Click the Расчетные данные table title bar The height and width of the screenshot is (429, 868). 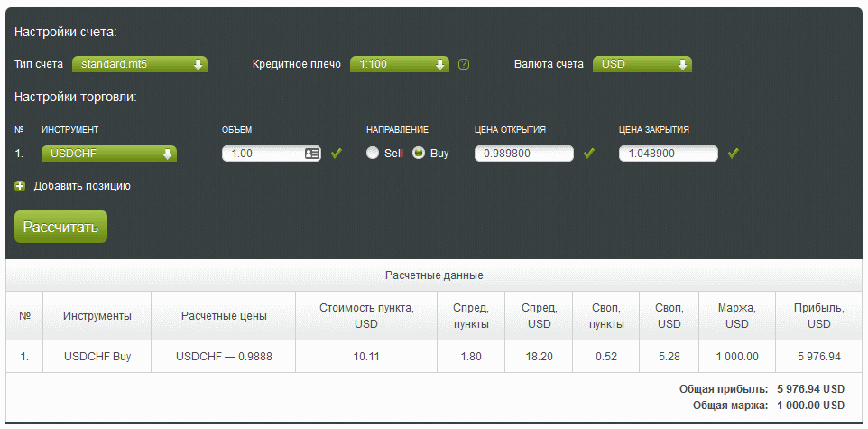tap(434, 275)
